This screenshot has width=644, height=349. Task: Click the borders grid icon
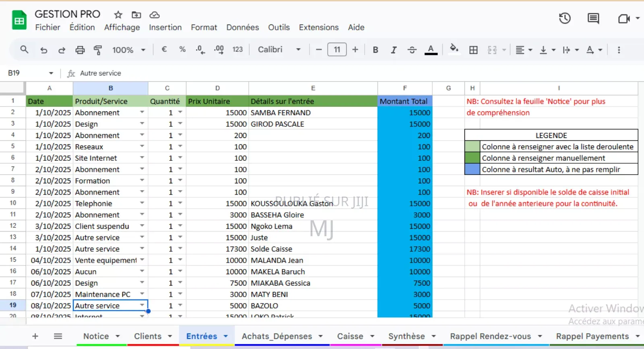click(x=473, y=50)
